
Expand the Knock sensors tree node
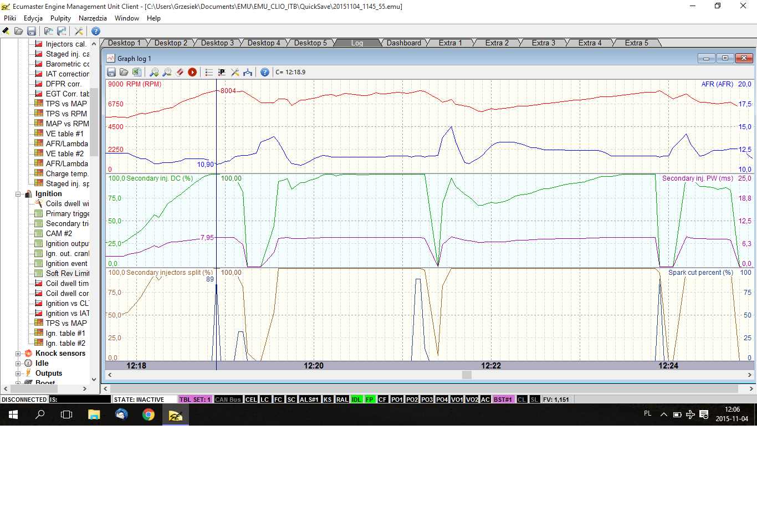18,354
